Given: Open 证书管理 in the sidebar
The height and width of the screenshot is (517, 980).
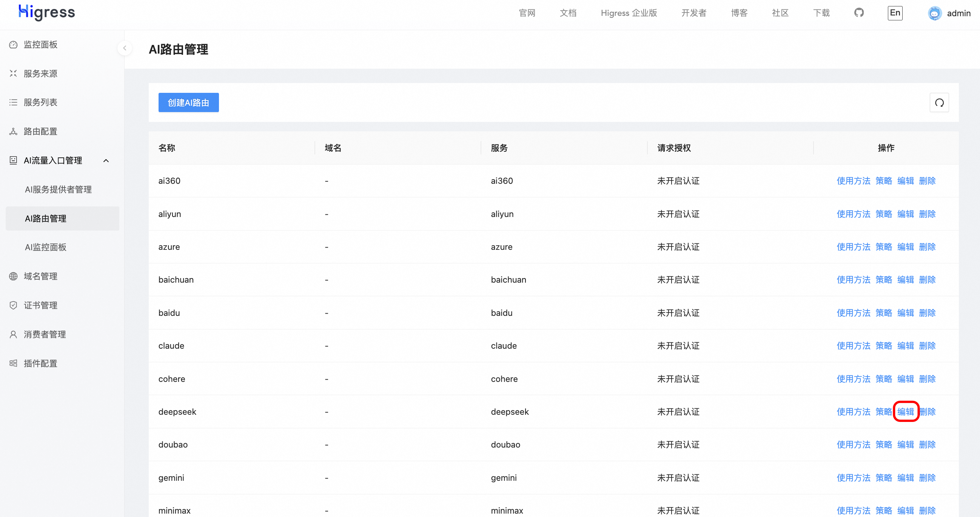Looking at the screenshot, I should click(40, 305).
